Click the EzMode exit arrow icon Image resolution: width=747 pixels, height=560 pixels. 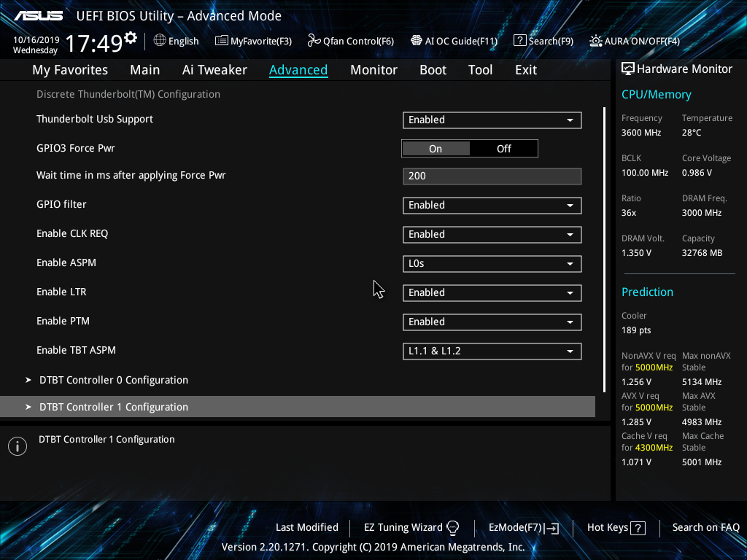(551, 528)
